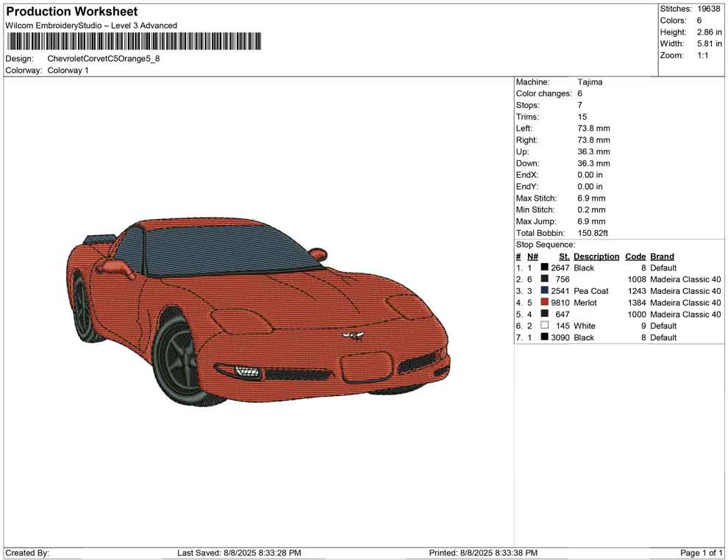The height and width of the screenshot is (560, 728).
Task: Select the design name ChevroletCorvetC5Orange5_8
Action: [x=104, y=59]
